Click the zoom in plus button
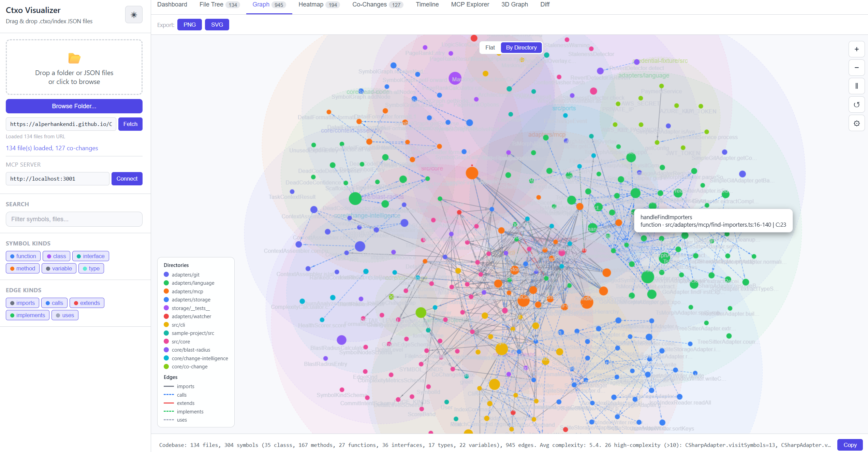 tap(856, 50)
